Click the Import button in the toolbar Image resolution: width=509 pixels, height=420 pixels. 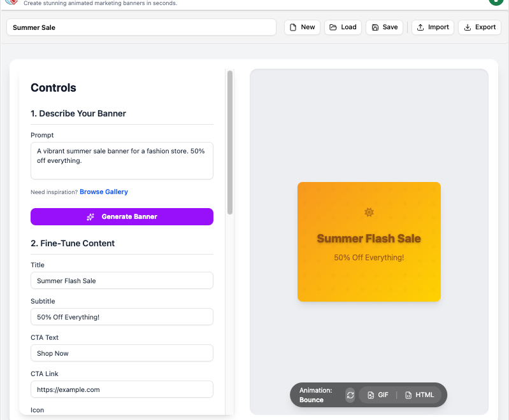[433, 27]
